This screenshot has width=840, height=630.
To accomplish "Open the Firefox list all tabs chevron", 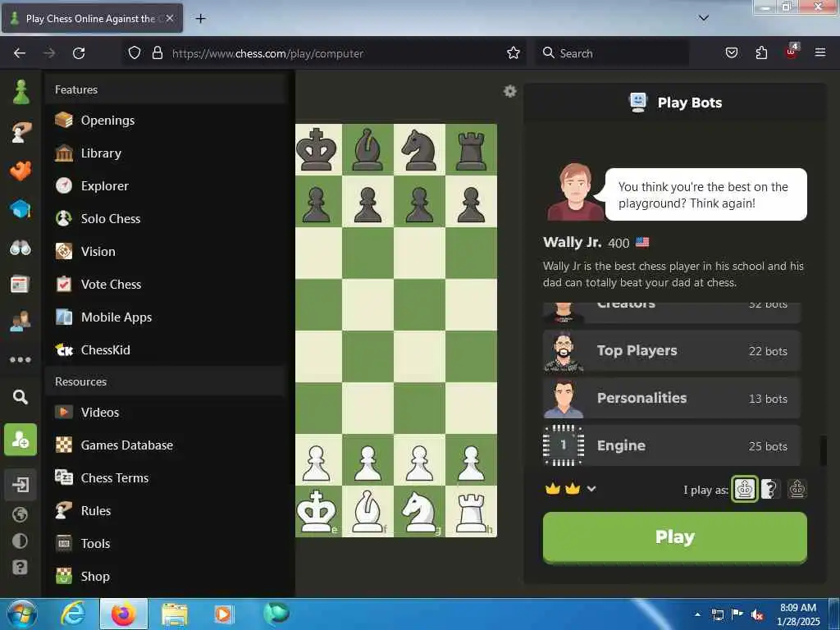I will (x=704, y=18).
